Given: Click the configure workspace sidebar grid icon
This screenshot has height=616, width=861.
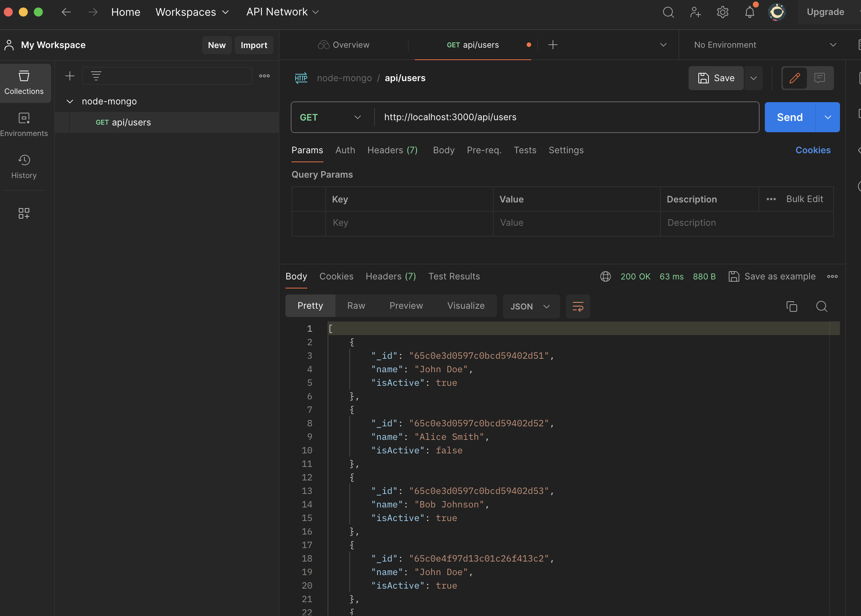Looking at the screenshot, I should (x=24, y=213).
